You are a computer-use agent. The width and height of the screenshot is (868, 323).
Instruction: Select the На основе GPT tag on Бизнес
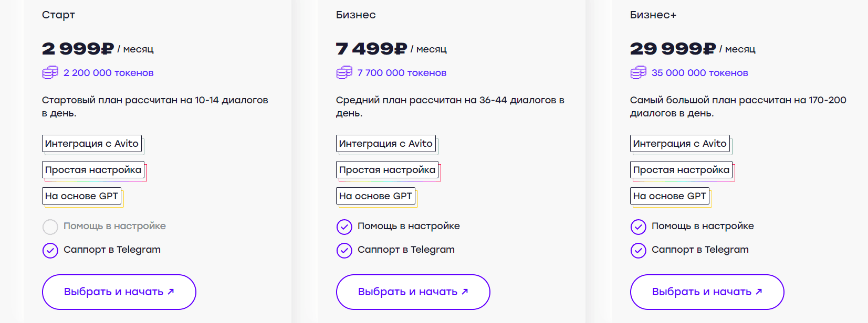point(375,196)
